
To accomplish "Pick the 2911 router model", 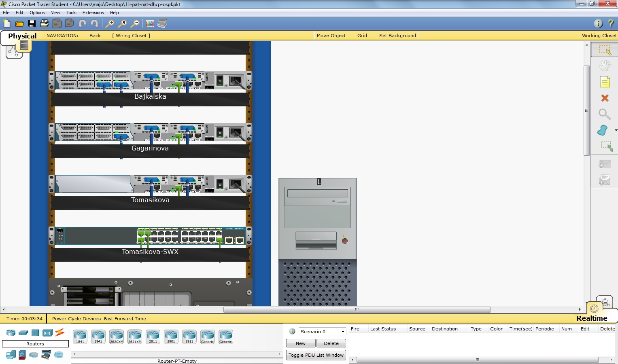I will (x=189, y=336).
